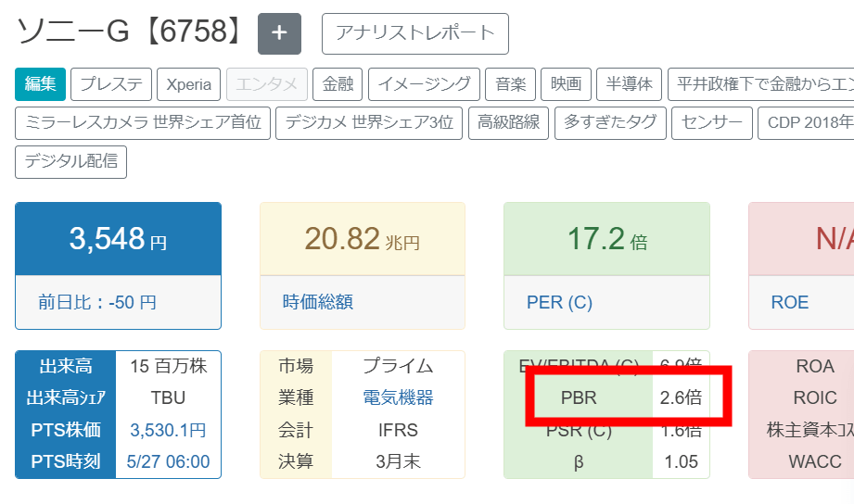Click the 3月末 value

pos(398,461)
